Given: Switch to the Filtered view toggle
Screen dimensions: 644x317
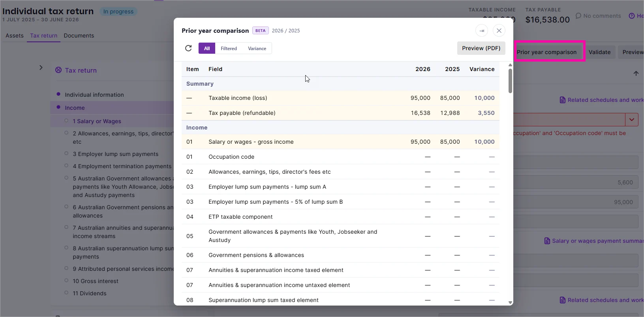Looking at the screenshot, I should [x=229, y=48].
